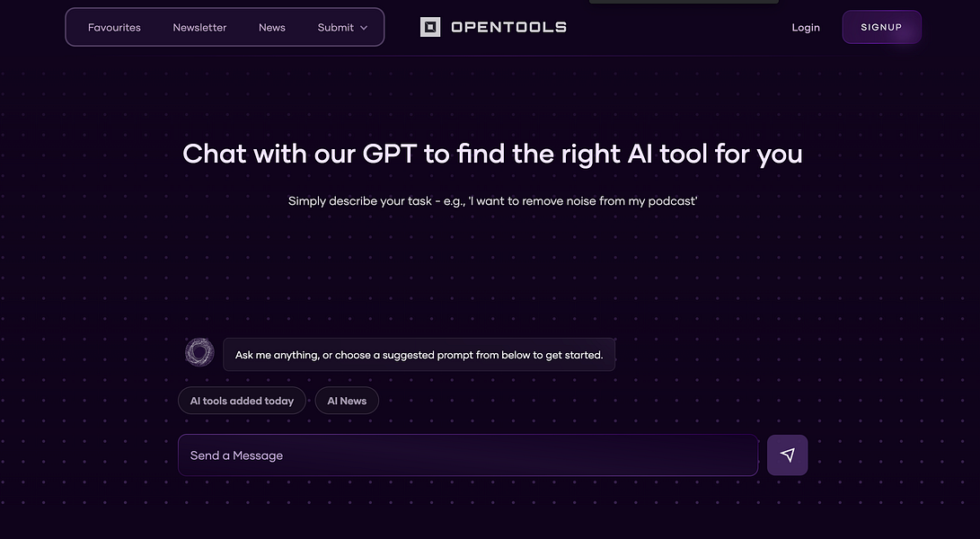980x539 pixels.
Task: Select Favourites in the navigation bar
Action: (114, 27)
